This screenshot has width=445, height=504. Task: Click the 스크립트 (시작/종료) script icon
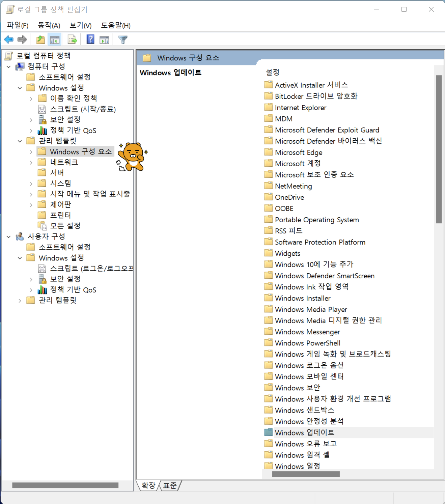(42, 109)
